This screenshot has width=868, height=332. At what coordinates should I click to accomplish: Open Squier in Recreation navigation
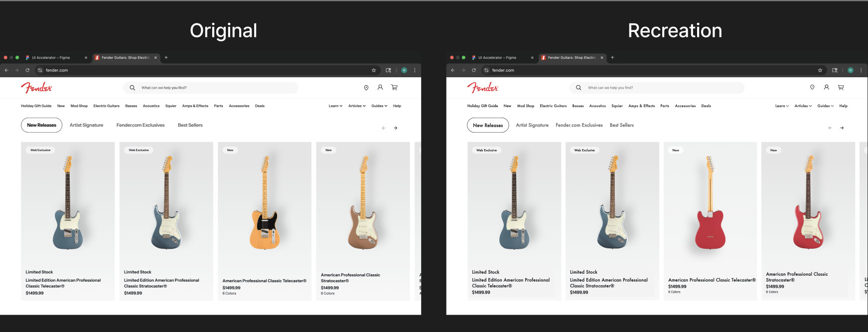click(x=617, y=106)
